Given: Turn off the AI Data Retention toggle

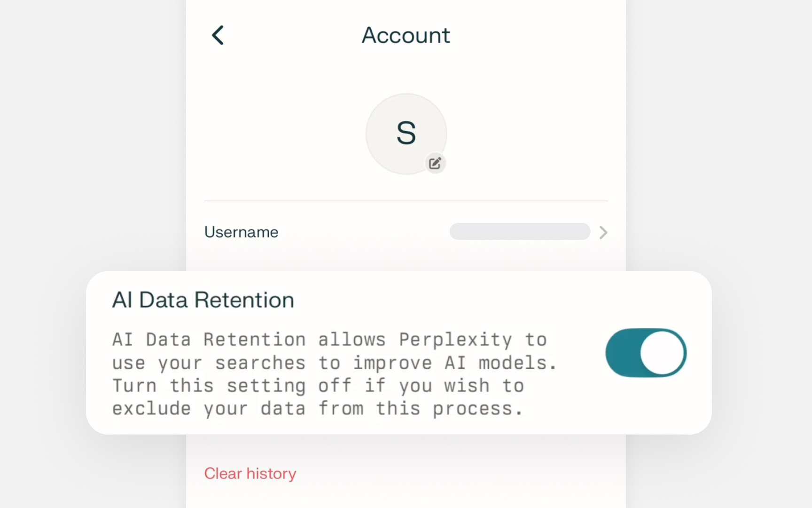Looking at the screenshot, I should click(x=646, y=353).
